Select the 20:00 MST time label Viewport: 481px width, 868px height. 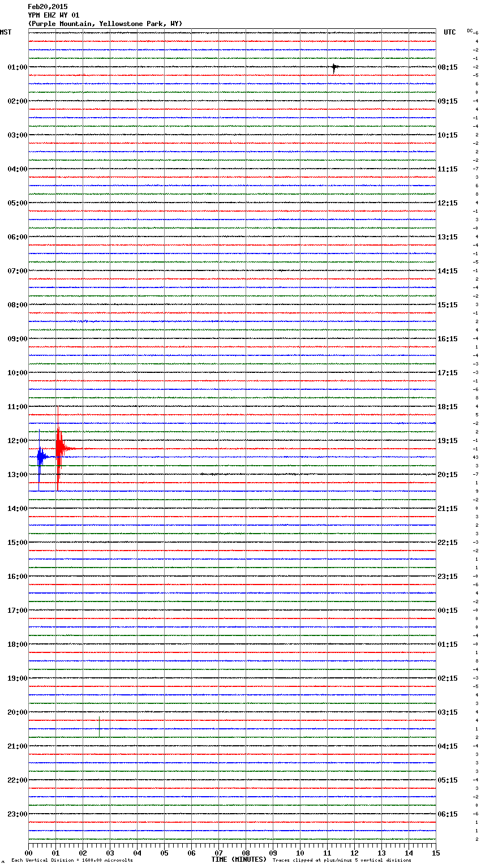pyautogui.click(x=18, y=712)
